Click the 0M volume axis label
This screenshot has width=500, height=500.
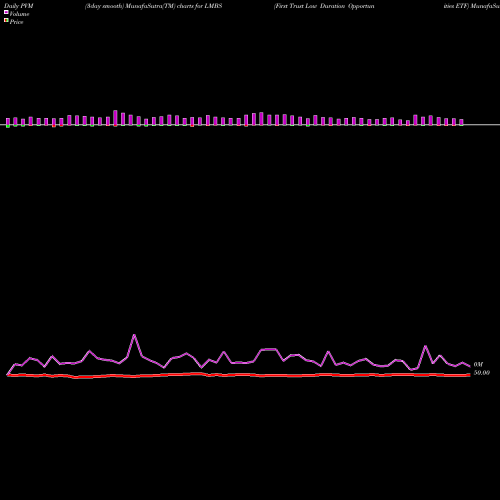478,365
